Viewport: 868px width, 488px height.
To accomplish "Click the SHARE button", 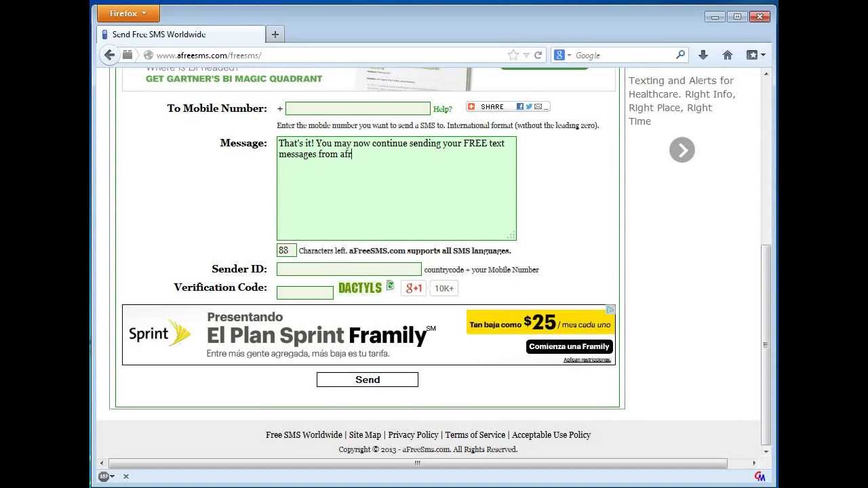I will click(x=486, y=106).
